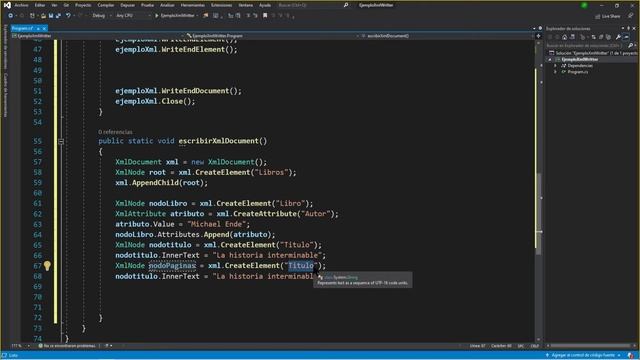Open the escribirXmlDocument() member navigation dropdown

point(447,36)
